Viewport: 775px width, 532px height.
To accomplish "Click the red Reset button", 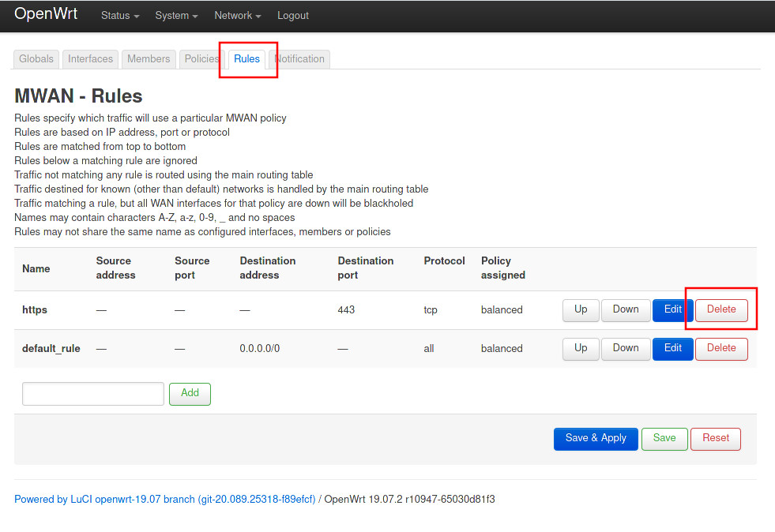I will pos(716,439).
